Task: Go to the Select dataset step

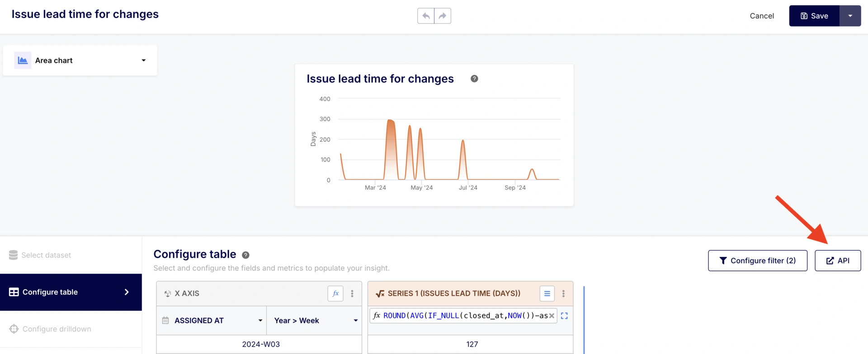Action: pyautogui.click(x=46, y=255)
